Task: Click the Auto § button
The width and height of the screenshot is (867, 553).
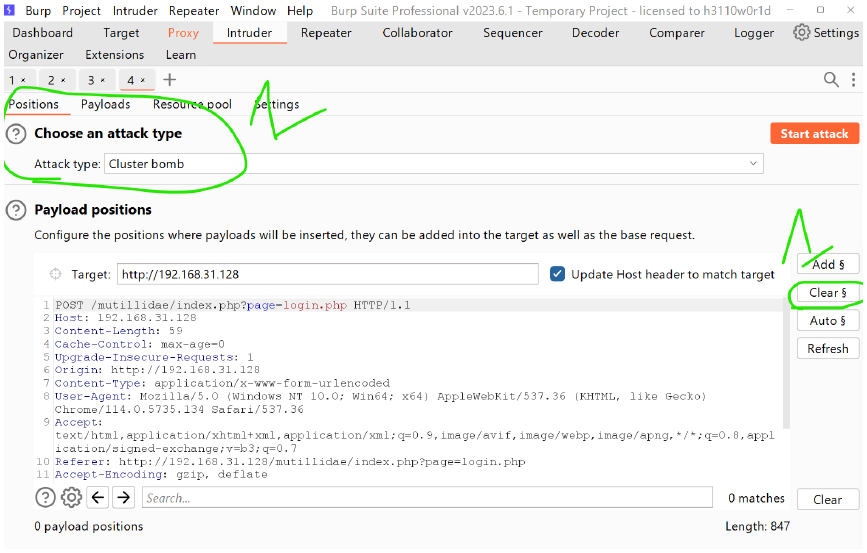Action: [828, 321]
